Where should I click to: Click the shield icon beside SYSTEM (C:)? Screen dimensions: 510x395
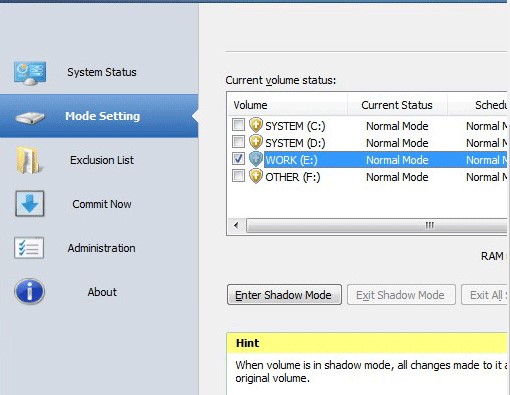pyautogui.click(x=256, y=125)
